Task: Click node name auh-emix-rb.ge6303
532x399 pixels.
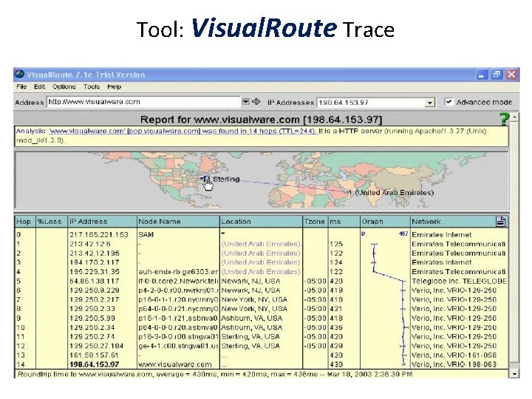Action: click(178, 272)
